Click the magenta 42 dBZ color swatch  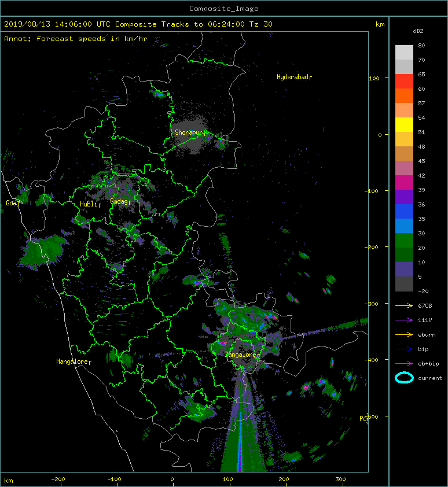(x=404, y=182)
